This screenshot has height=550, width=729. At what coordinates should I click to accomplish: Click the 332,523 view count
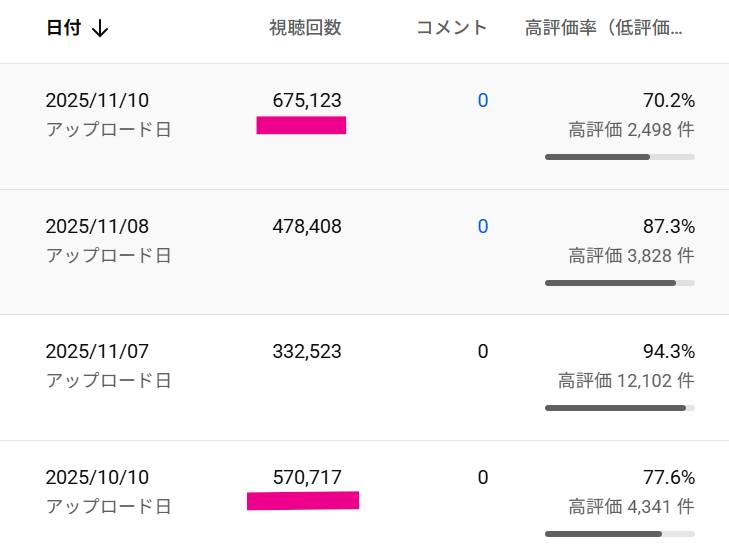[x=307, y=351]
